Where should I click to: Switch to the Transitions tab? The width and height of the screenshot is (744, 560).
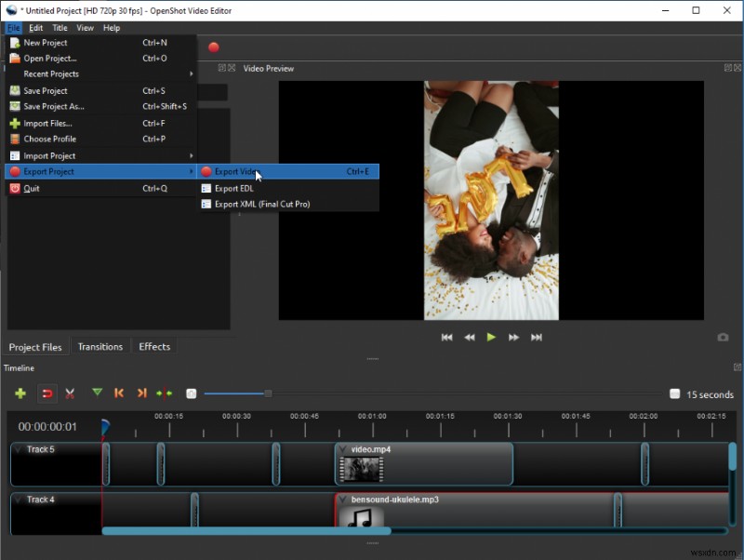100,347
